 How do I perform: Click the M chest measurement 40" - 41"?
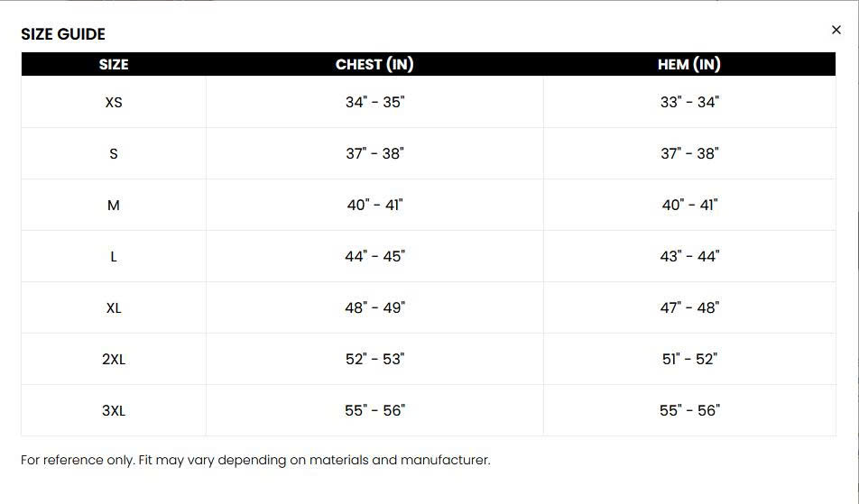[374, 206]
